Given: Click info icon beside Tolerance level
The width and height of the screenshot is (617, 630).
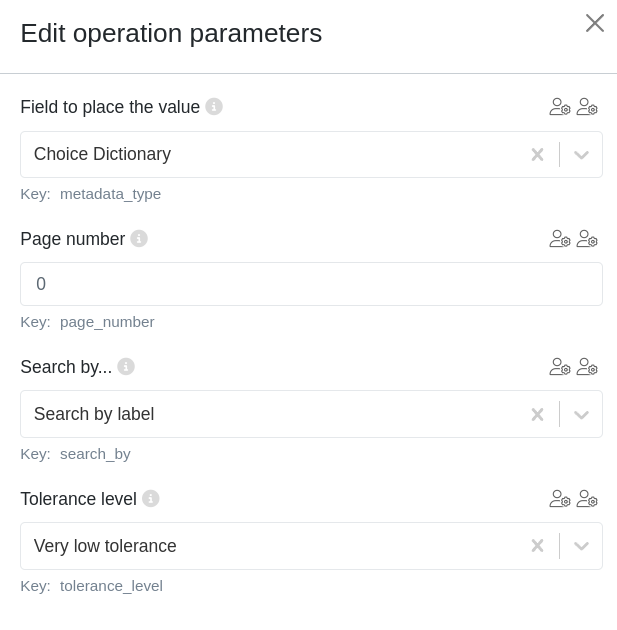Looking at the screenshot, I should [151, 498].
